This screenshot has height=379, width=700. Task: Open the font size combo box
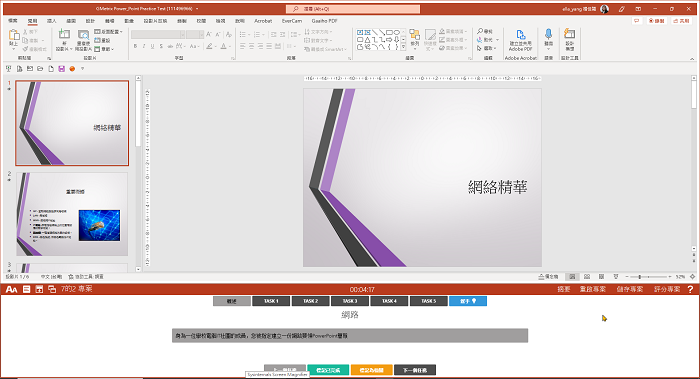(195, 34)
